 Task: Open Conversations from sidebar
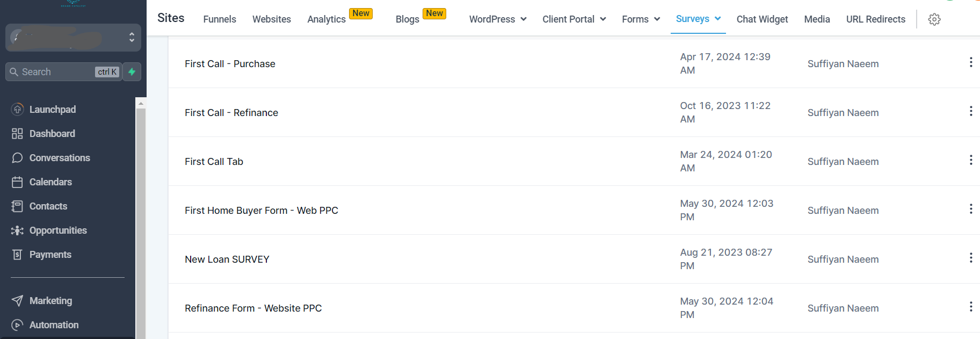point(60,158)
